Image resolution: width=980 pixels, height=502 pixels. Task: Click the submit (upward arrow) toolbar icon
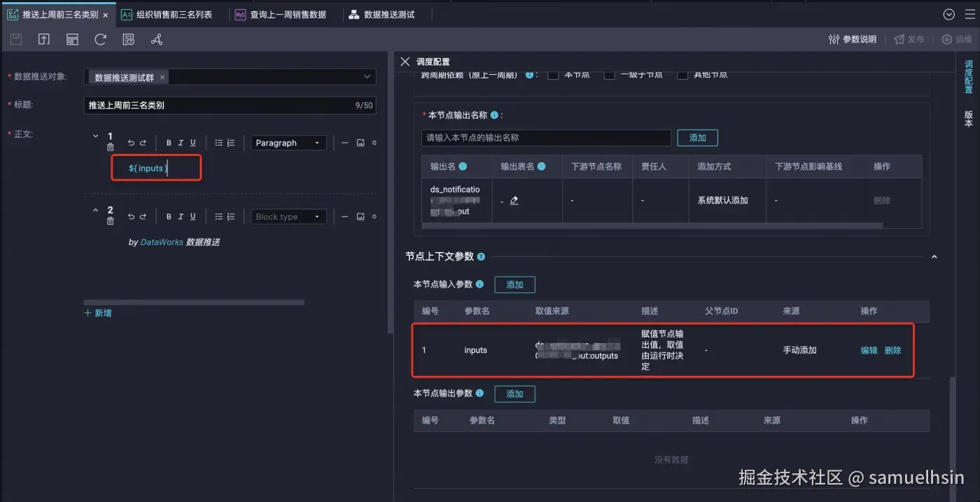44,40
